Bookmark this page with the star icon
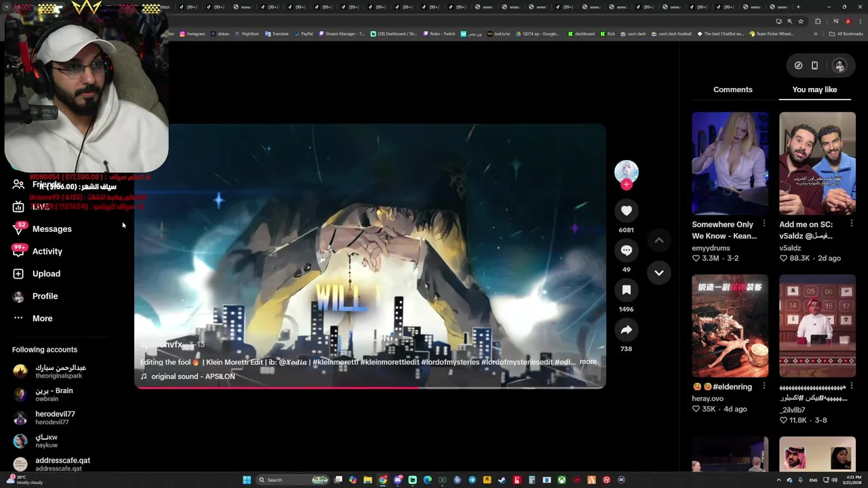This screenshot has width=868, height=488. point(800,21)
